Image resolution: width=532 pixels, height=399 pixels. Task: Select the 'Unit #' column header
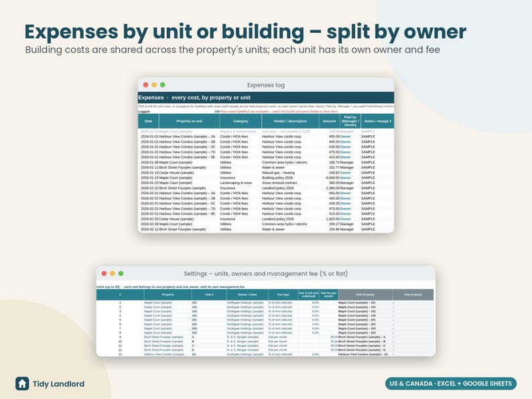click(x=209, y=295)
